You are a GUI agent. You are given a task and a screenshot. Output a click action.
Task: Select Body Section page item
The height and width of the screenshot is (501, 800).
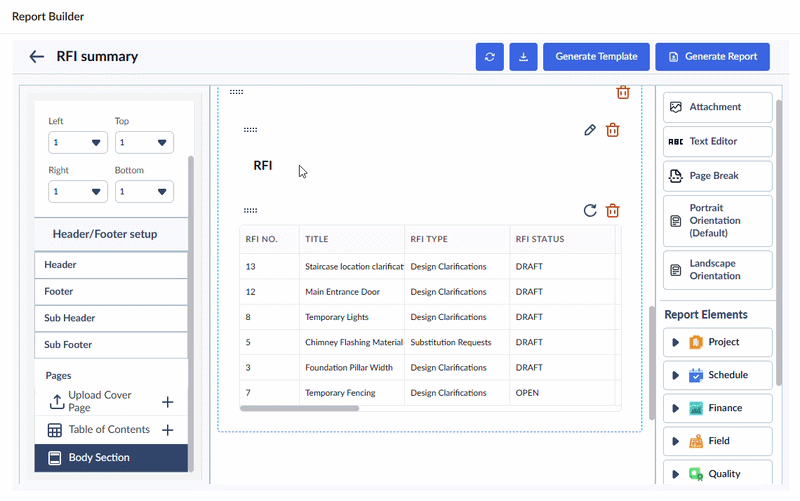coord(111,458)
